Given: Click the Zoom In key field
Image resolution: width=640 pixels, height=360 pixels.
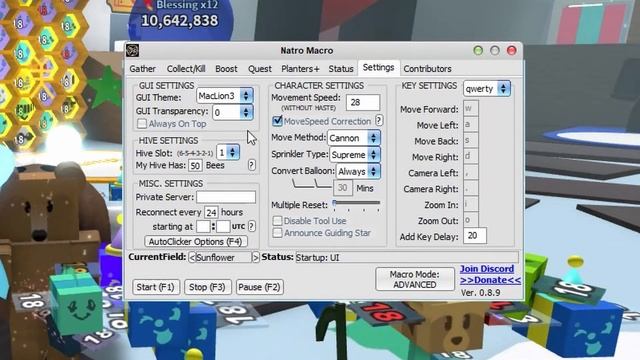Looking at the screenshot, I should [x=471, y=204].
